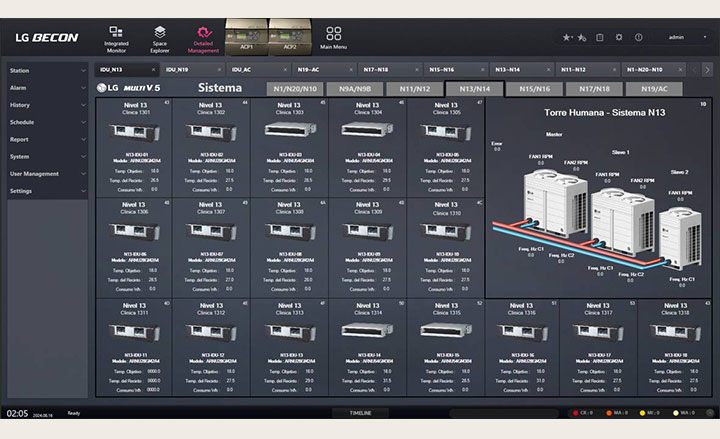This screenshot has height=439, width=720.
Task: Click N13/N14 system button
Action: point(475,89)
